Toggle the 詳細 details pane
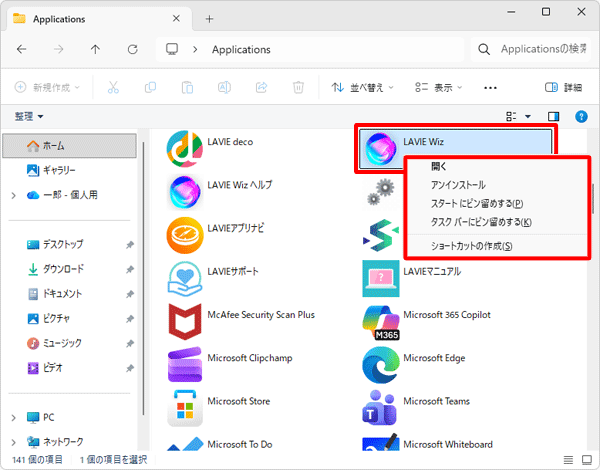Image resolution: width=600 pixels, height=470 pixels. click(563, 88)
